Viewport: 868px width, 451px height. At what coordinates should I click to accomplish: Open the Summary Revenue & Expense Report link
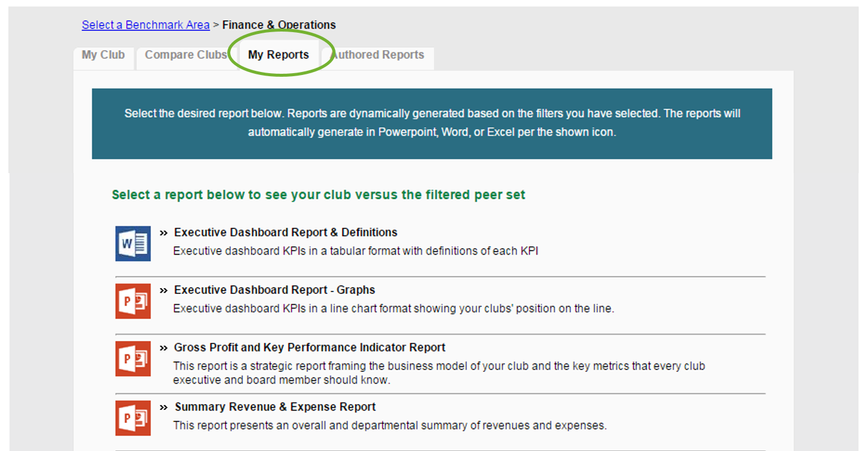click(274, 406)
